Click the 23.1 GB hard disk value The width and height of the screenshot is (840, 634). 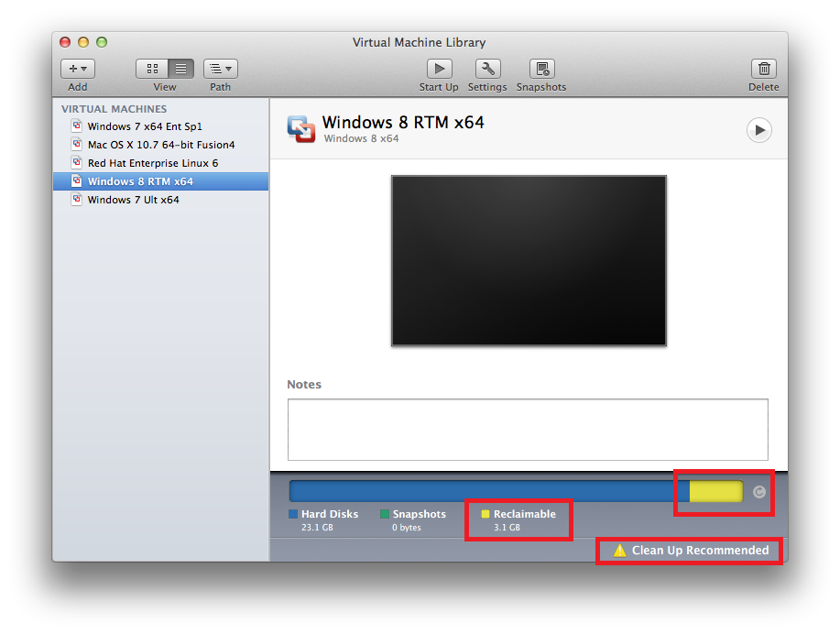pyautogui.click(x=317, y=528)
